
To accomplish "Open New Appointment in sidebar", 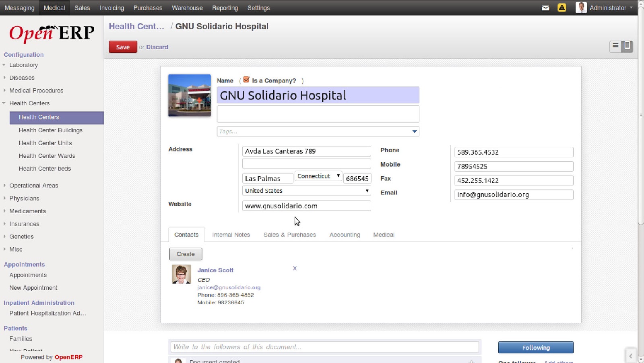I will (x=33, y=288).
